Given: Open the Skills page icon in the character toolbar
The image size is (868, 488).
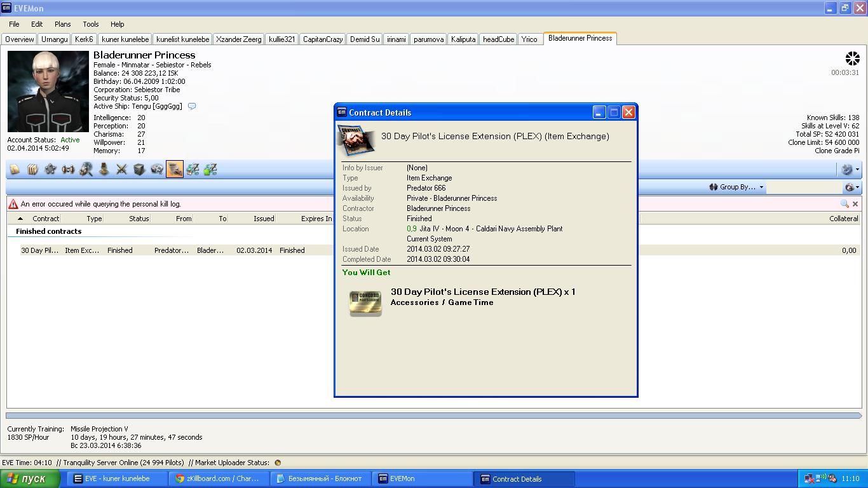Looking at the screenshot, I should pos(15,170).
